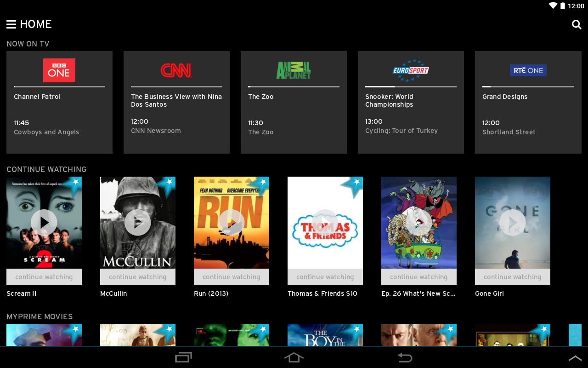
Task: Click continue watching under Gone Girl
Action: [x=513, y=277]
